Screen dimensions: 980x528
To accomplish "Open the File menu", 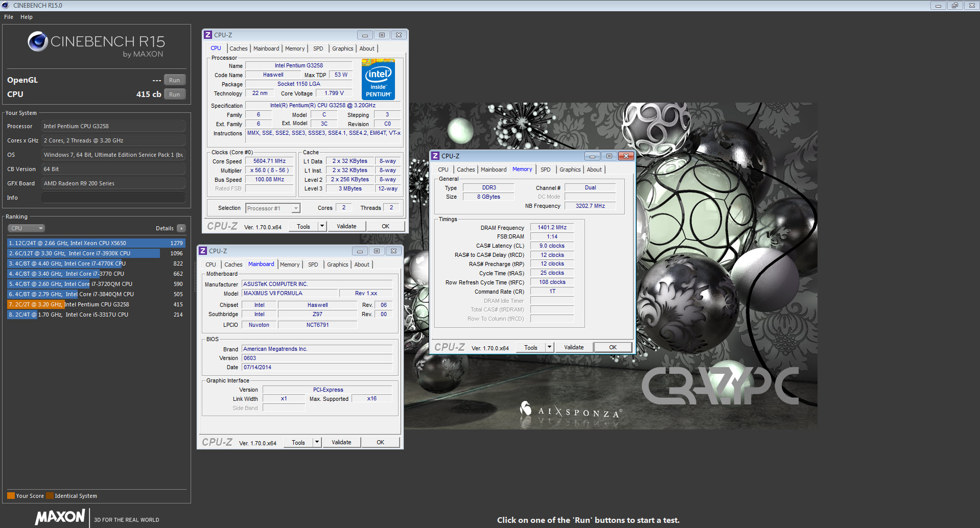I will [x=9, y=17].
